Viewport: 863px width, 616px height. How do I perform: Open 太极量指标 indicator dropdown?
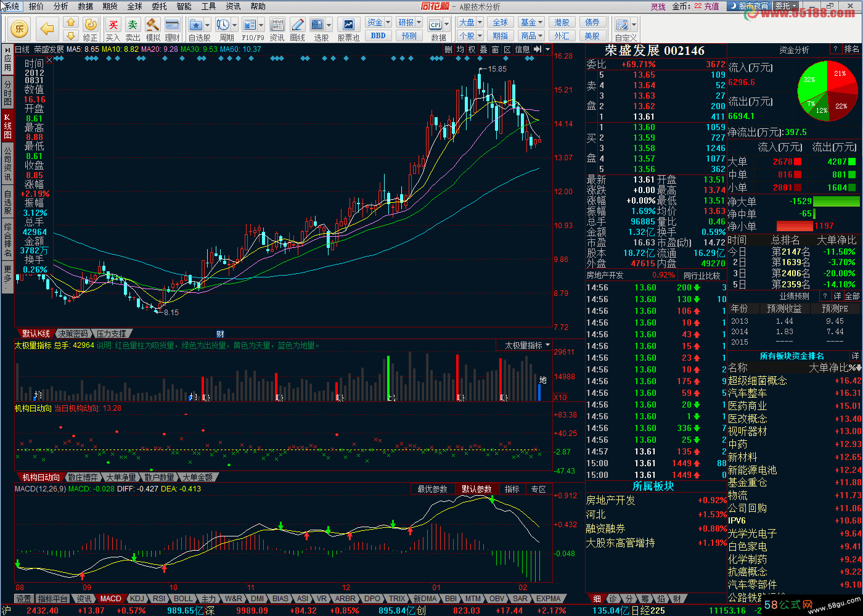pos(524,345)
